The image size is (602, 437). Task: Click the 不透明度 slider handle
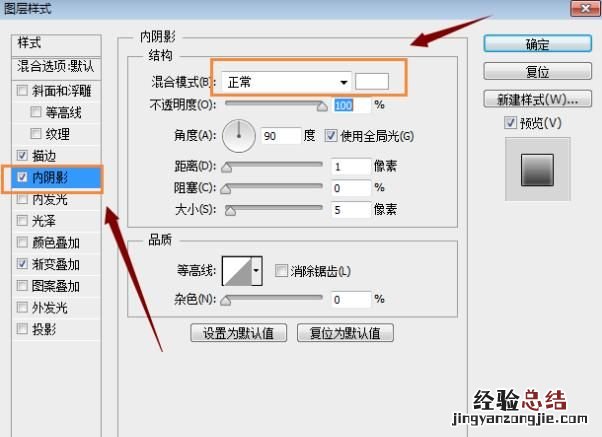pos(322,106)
